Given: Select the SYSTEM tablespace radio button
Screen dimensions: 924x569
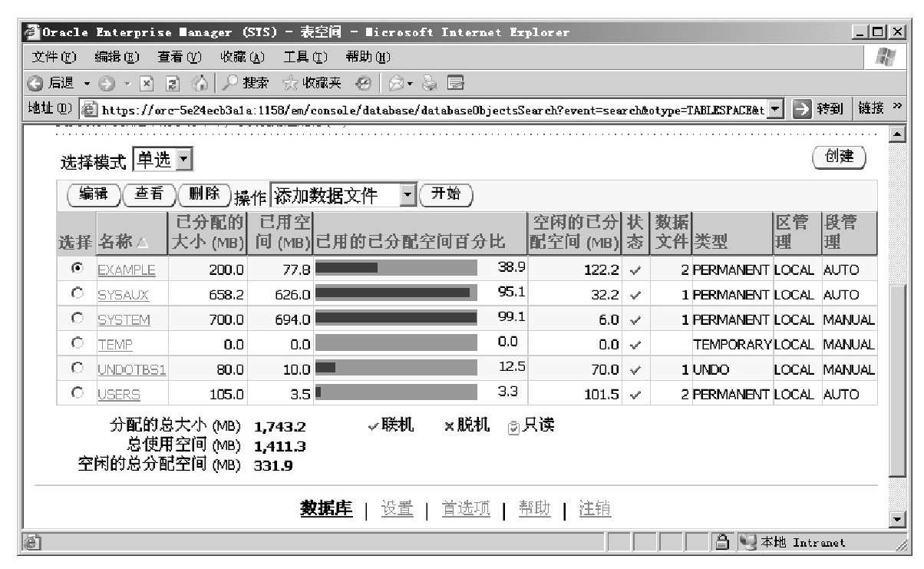Looking at the screenshot, I should (76, 318).
